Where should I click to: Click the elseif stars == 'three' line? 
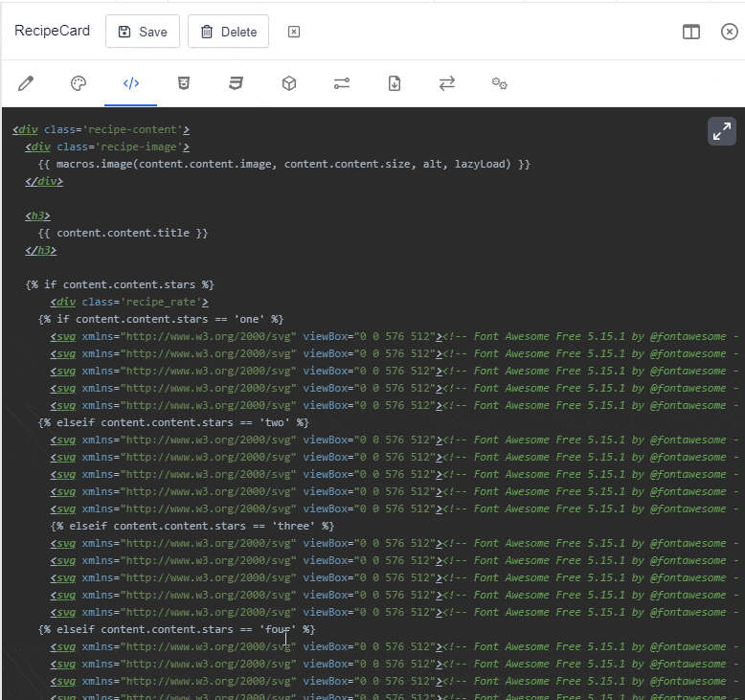(x=192, y=526)
